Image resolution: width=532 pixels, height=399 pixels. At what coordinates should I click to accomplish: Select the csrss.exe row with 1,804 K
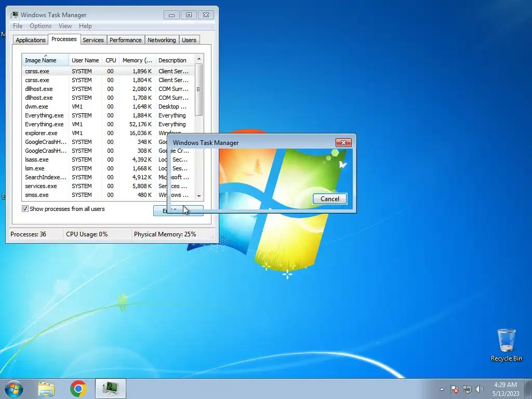pos(108,80)
